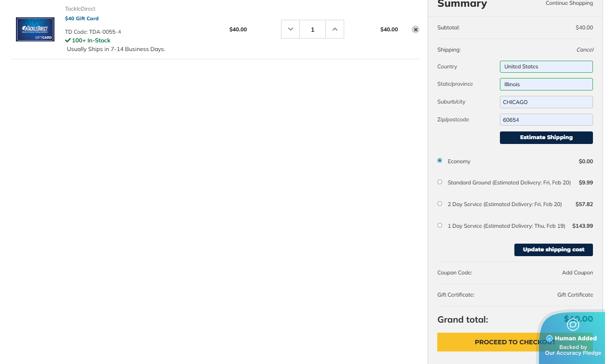This screenshot has height=364, width=605.
Task: Select 2 Day Service shipping
Action: (440, 204)
